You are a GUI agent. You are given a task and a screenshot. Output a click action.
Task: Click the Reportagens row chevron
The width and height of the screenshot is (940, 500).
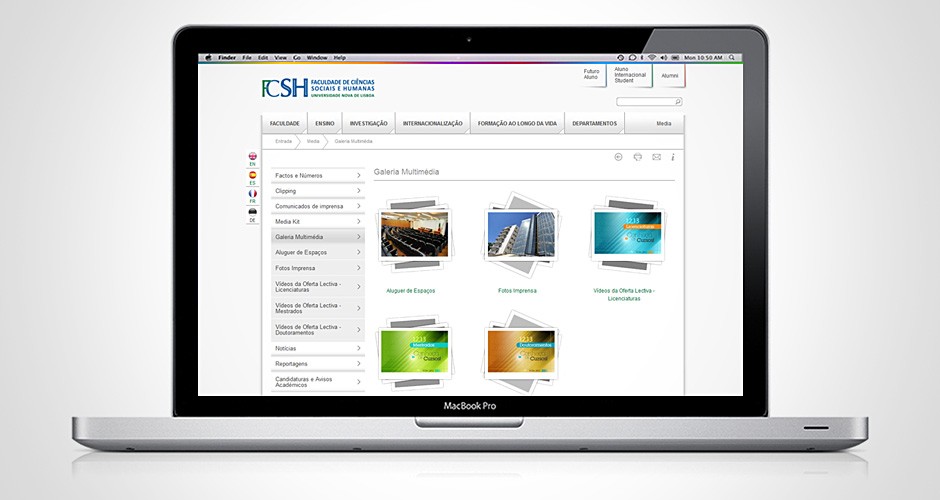point(358,363)
